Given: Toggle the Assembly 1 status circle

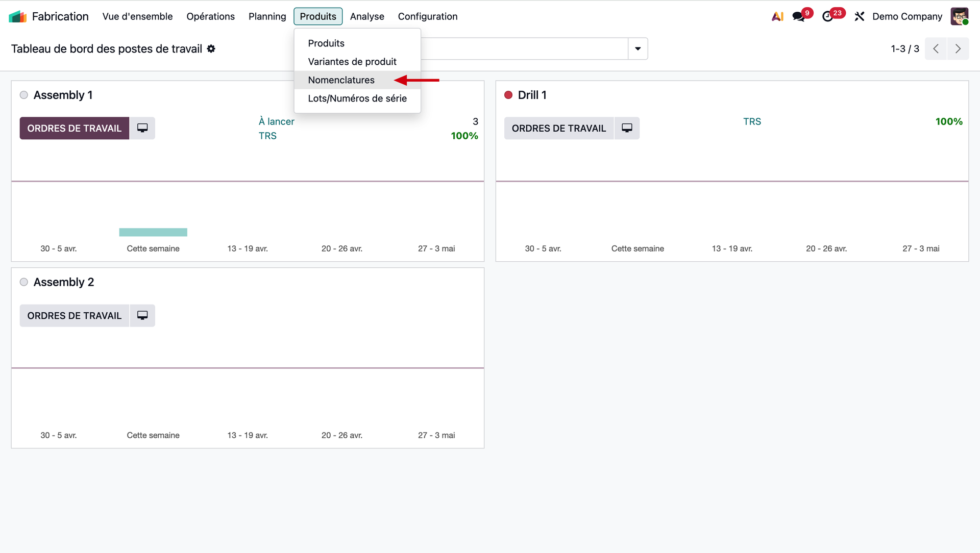Looking at the screenshot, I should click(x=24, y=95).
